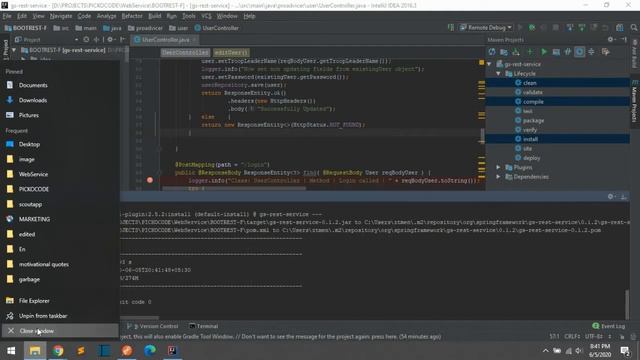Open Project Structure toolbar icon
Image resolution: width=640 pixels, height=360 pixels.
click(x=620, y=28)
